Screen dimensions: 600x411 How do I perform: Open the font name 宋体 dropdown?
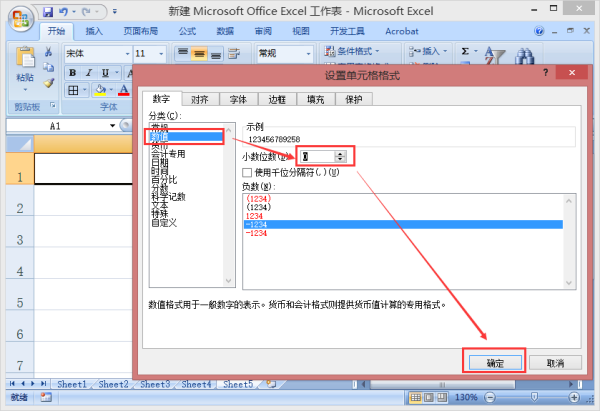pyautogui.click(x=127, y=54)
